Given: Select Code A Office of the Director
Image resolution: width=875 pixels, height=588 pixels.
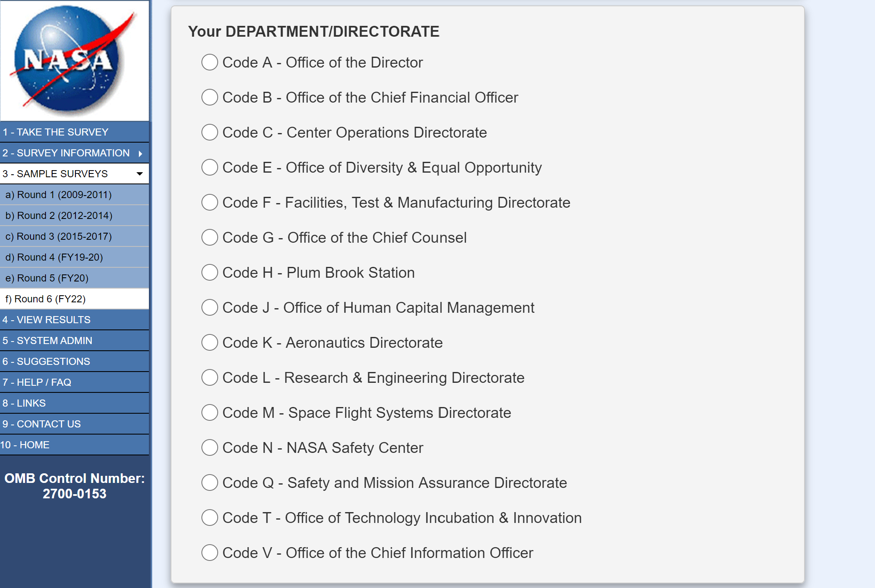Looking at the screenshot, I should point(209,63).
